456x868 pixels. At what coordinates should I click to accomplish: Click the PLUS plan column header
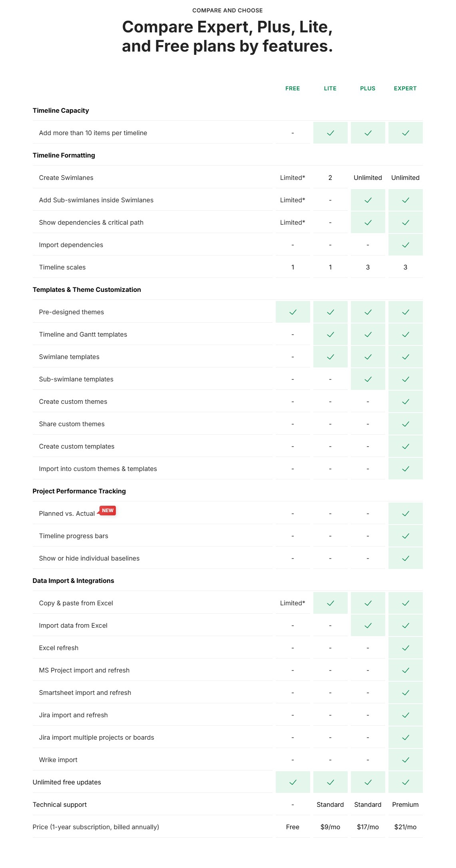click(368, 88)
